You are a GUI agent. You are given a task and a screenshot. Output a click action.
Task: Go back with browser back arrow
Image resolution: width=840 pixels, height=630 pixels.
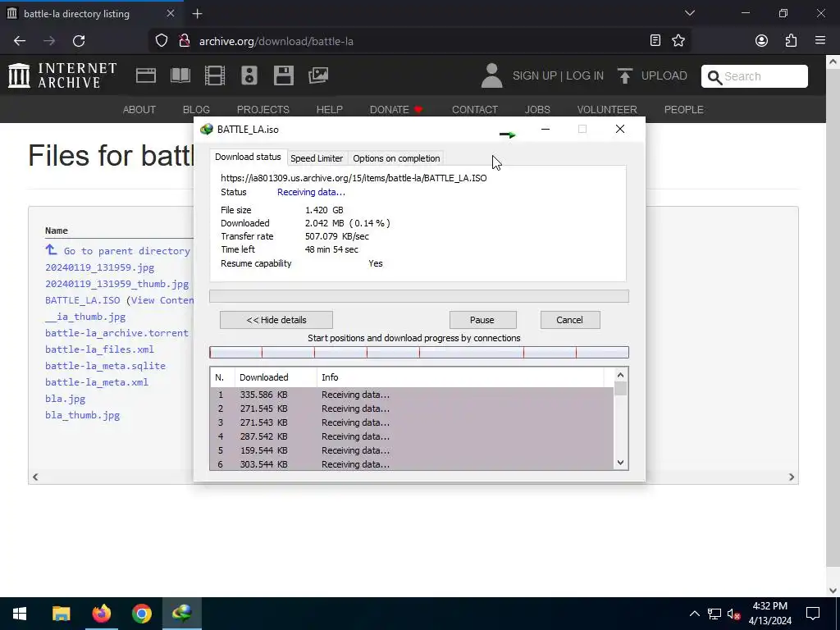tap(20, 41)
